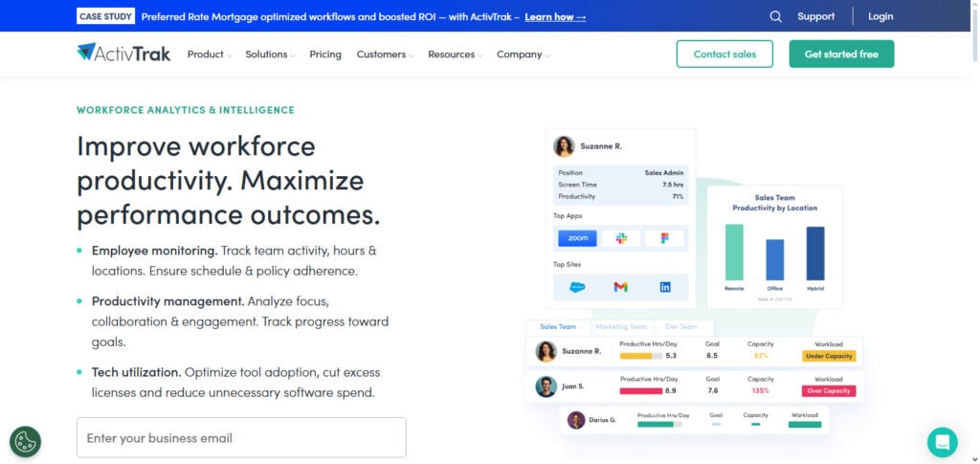Click the Zoom app icon
This screenshot has width=980, height=464.
(x=577, y=238)
